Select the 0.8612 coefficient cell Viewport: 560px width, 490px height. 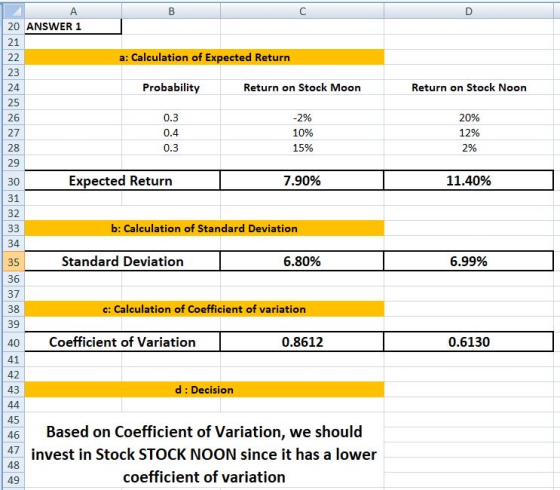click(x=302, y=342)
